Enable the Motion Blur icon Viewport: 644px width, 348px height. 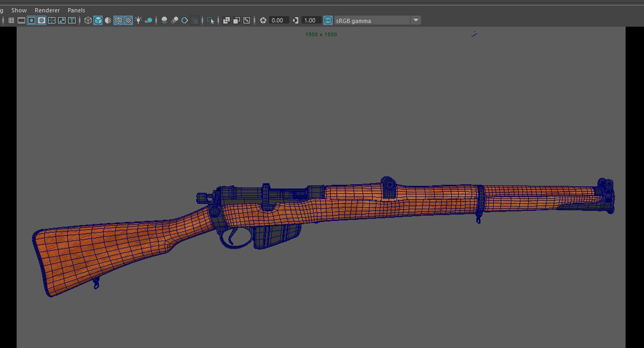[x=174, y=20]
